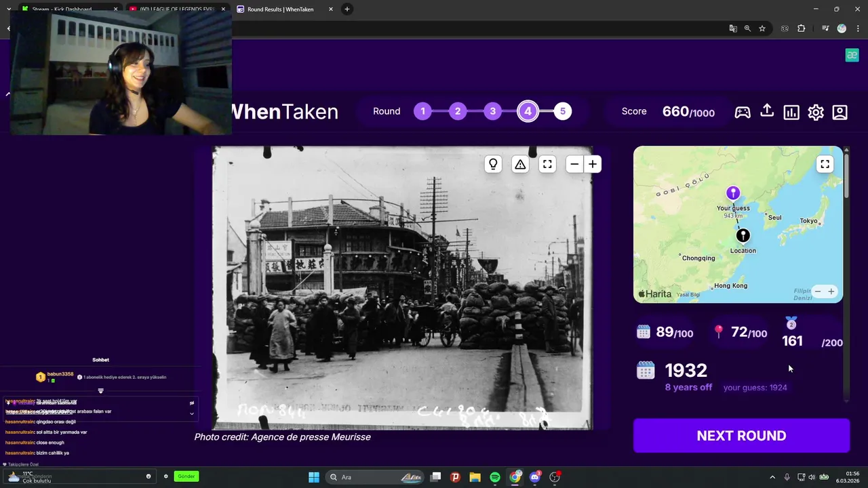Click the hint lightbulb icon on photo
868x488 pixels.
pos(493,164)
